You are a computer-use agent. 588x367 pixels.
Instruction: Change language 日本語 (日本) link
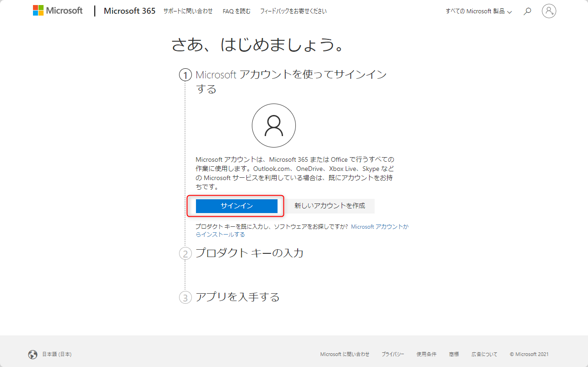(x=57, y=354)
